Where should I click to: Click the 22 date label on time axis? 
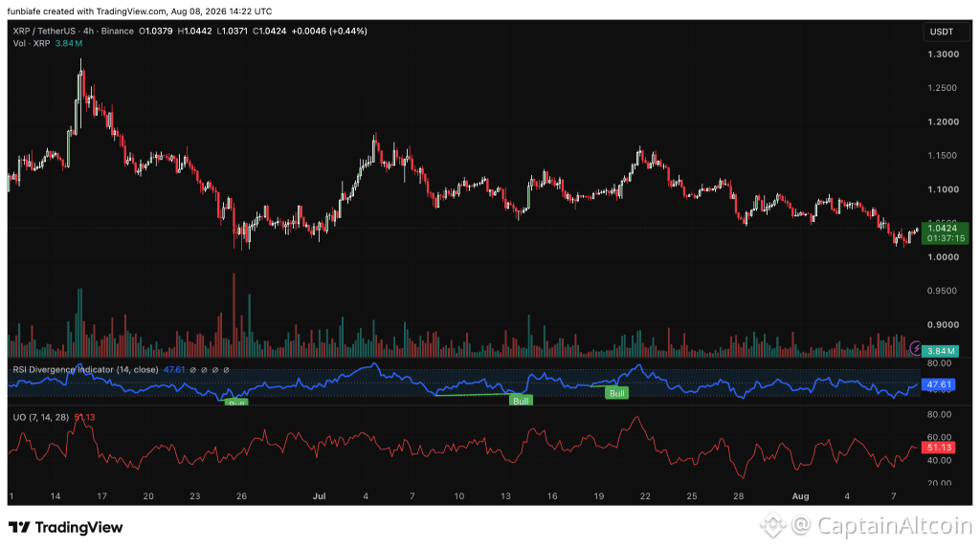click(x=646, y=496)
